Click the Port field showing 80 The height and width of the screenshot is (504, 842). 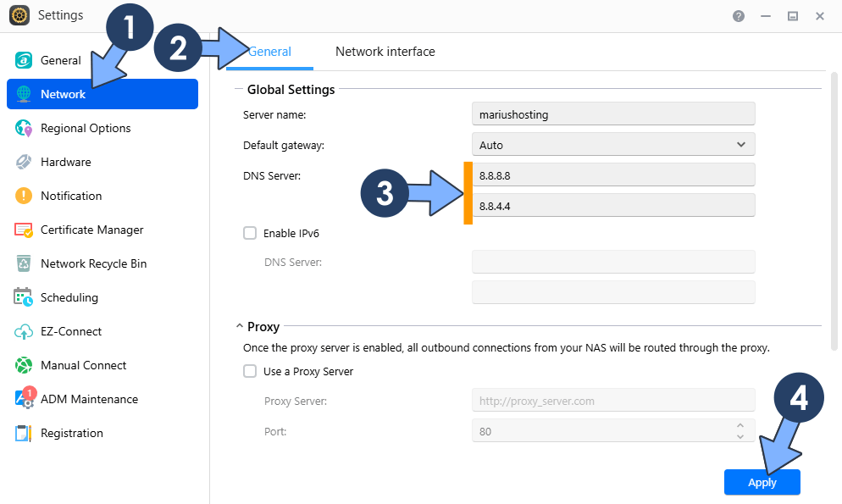click(x=613, y=431)
